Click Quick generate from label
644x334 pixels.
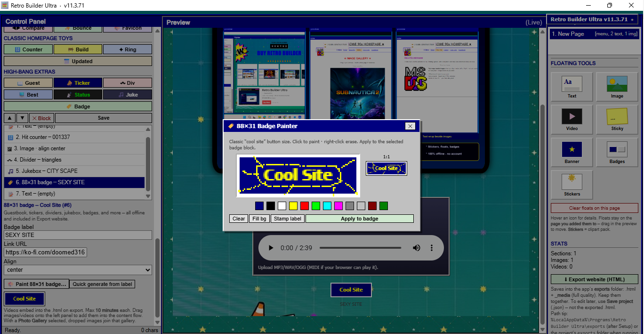[102, 284]
